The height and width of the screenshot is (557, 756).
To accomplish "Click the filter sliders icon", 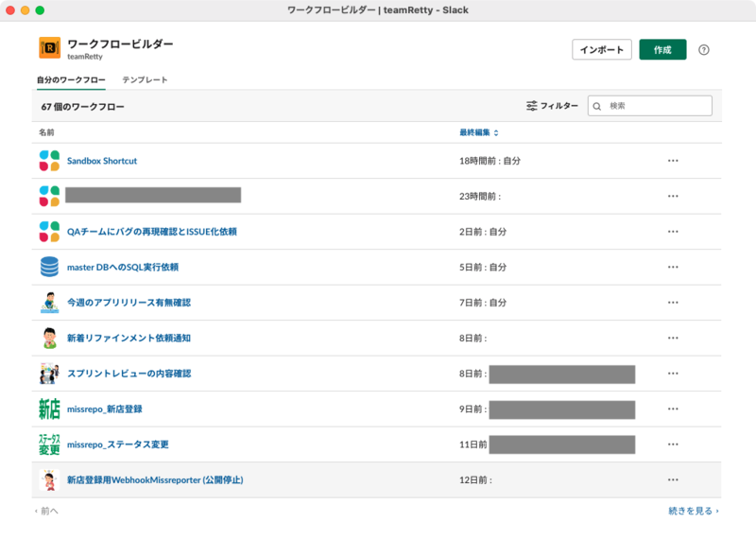I will pyautogui.click(x=531, y=106).
